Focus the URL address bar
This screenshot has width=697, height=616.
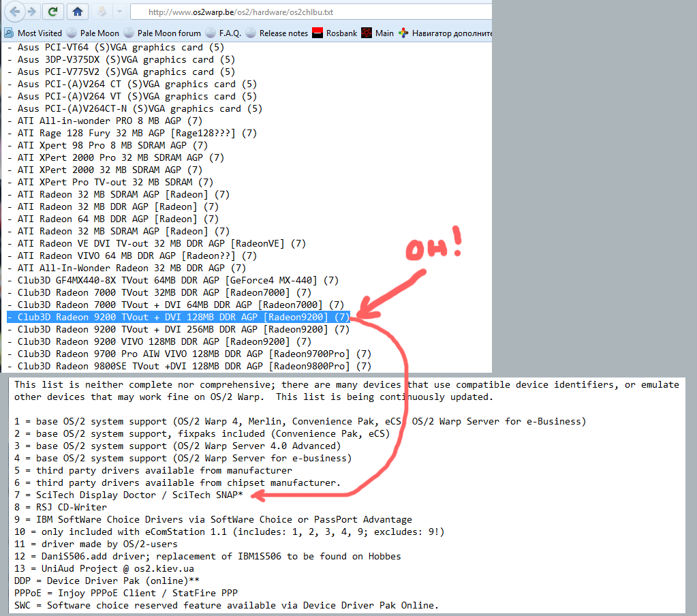coord(311,12)
